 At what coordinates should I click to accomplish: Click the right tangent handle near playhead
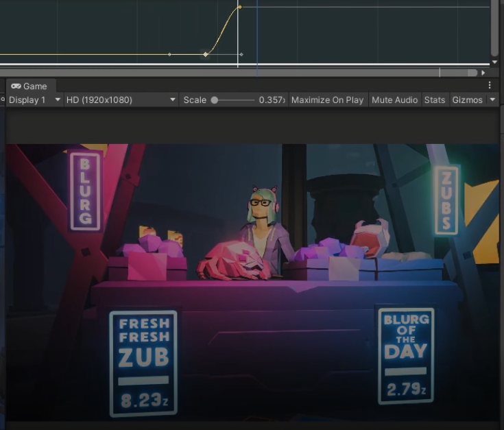241,55
